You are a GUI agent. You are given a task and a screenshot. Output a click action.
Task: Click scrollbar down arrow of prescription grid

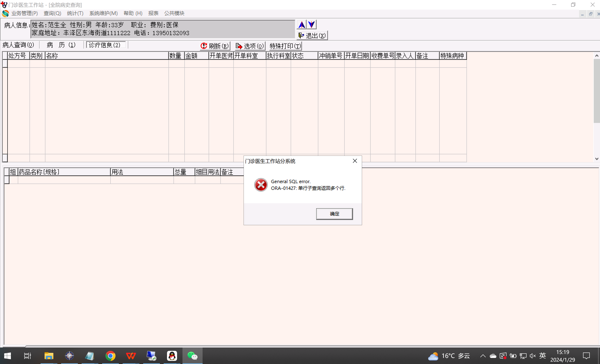tap(596, 159)
